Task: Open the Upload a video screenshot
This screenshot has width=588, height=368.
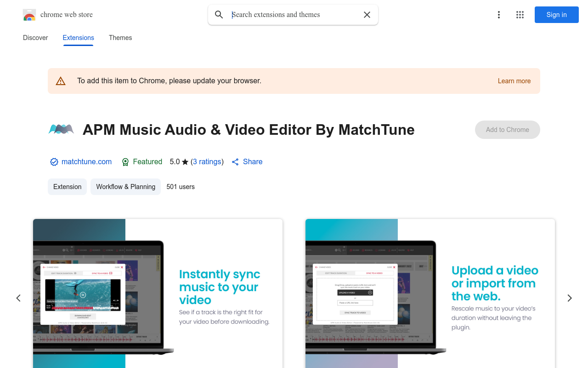Action: [430, 293]
